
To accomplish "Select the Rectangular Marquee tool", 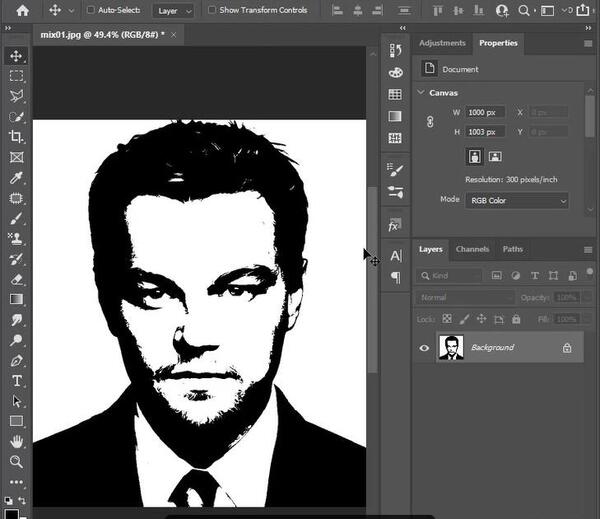I will (x=16, y=76).
